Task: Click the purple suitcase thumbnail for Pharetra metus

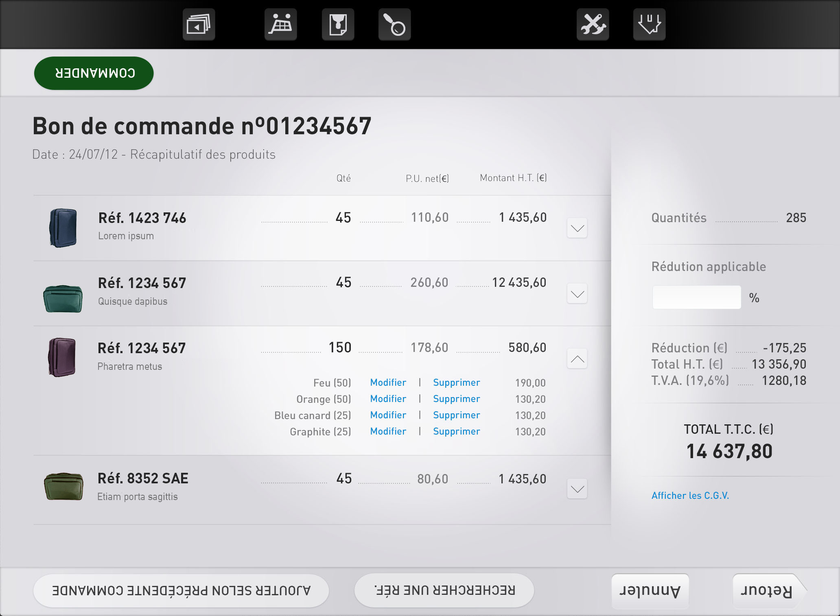Action: coord(62,357)
